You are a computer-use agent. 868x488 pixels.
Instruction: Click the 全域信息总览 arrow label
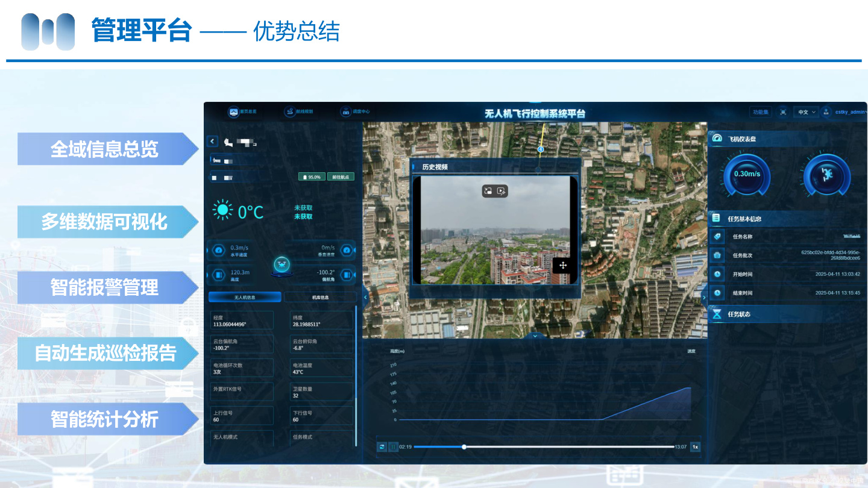pos(107,149)
